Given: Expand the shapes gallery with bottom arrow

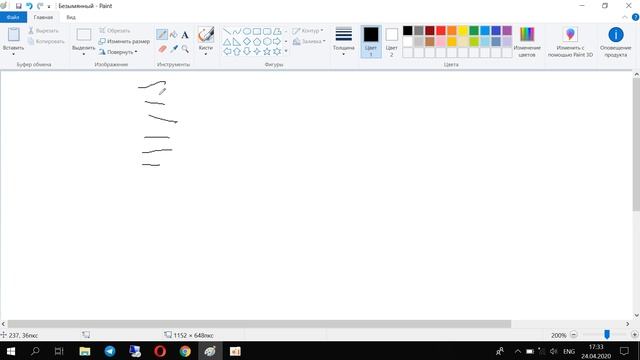Looking at the screenshot, I should [286, 51].
